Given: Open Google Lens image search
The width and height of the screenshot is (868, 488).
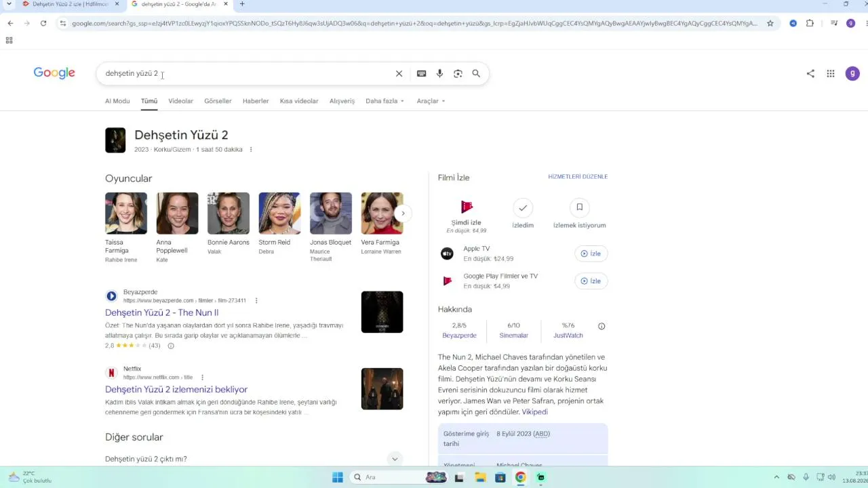Looking at the screenshot, I should 458,73.
